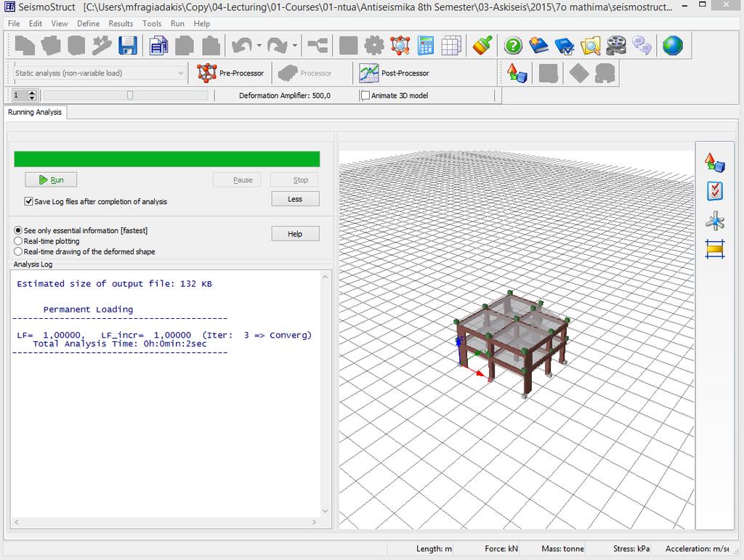Open the Run menu in menu bar
Viewport: 744px width, 560px height.
pos(177,23)
